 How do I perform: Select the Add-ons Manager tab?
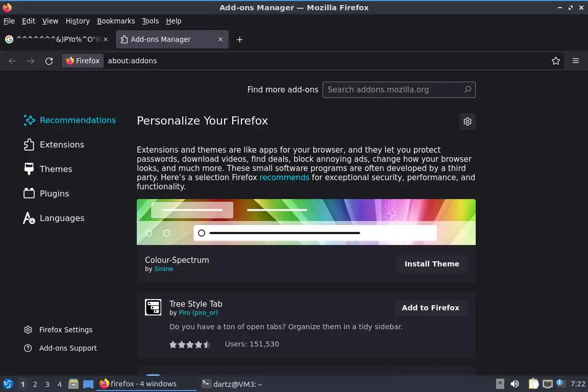(x=172, y=39)
